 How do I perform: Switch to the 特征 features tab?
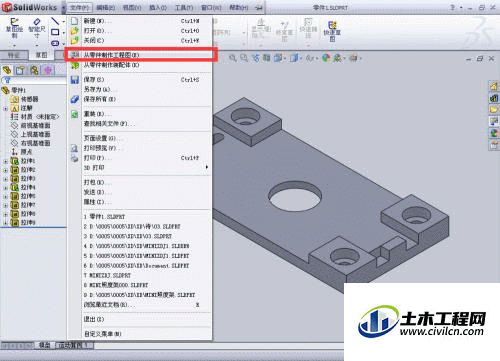pyautogui.click(x=14, y=55)
